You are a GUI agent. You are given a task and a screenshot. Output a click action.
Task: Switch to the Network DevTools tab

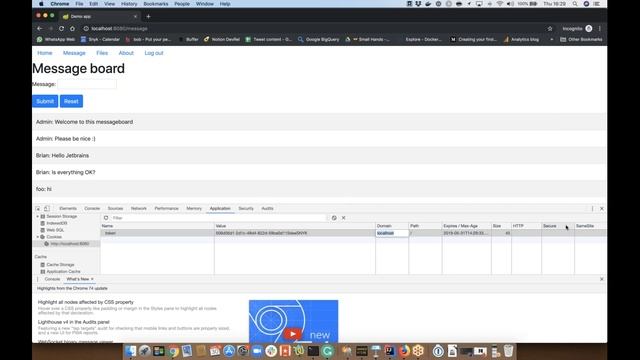tap(139, 208)
